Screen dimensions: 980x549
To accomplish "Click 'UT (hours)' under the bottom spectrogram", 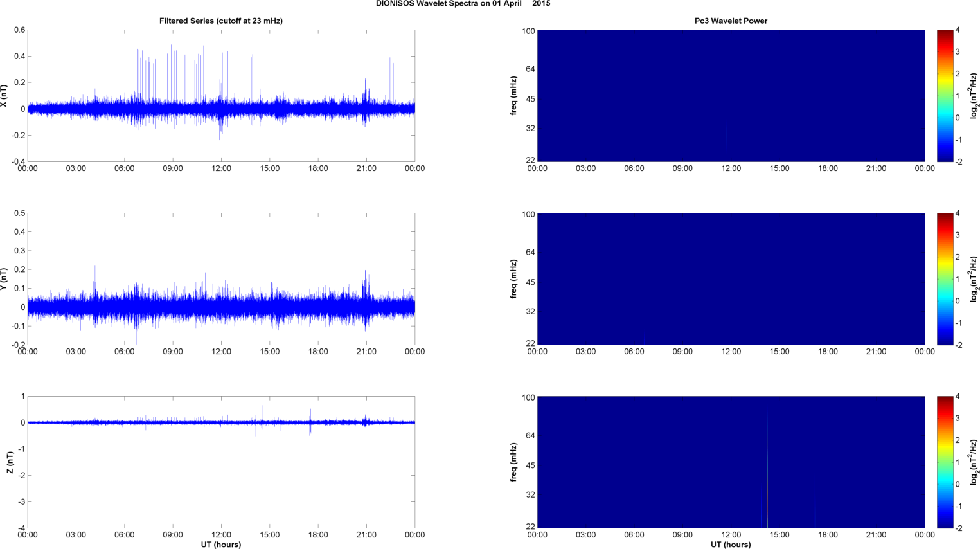I will (x=731, y=544).
